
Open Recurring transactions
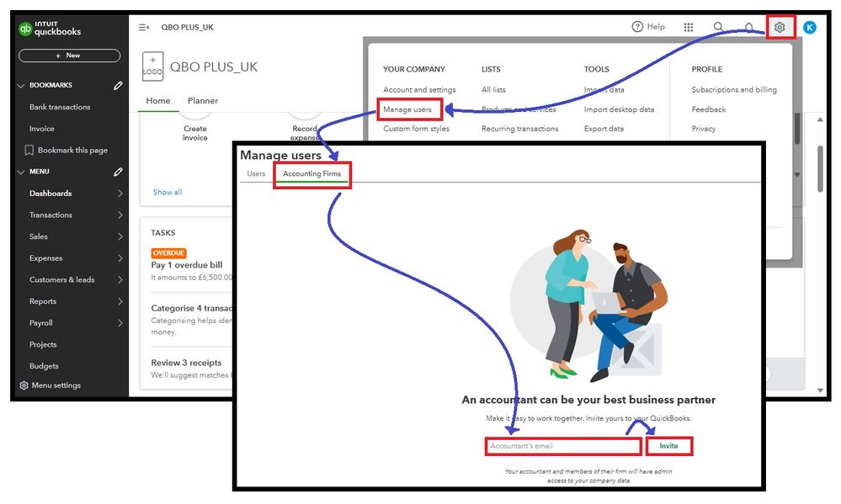click(x=519, y=129)
